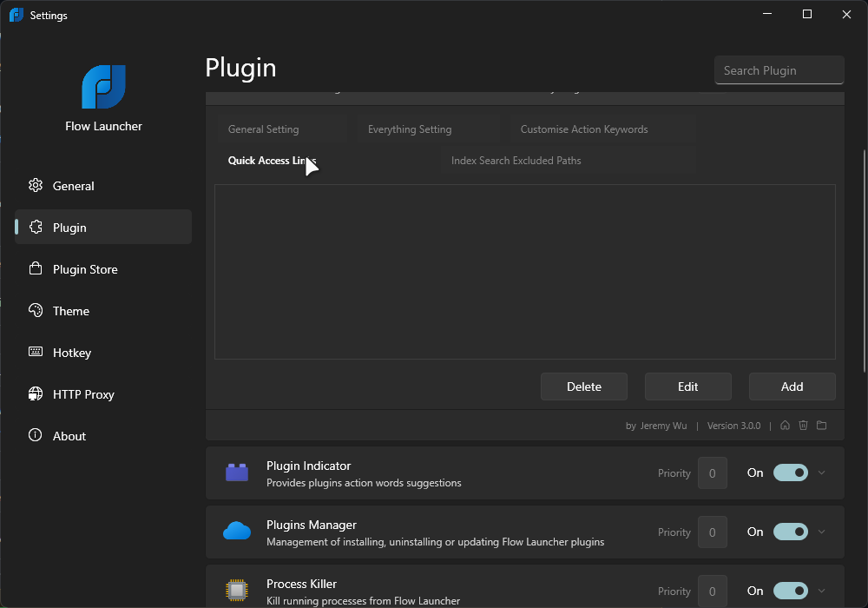
Task: Toggle the Process Killer switch off
Action: pyautogui.click(x=790, y=591)
